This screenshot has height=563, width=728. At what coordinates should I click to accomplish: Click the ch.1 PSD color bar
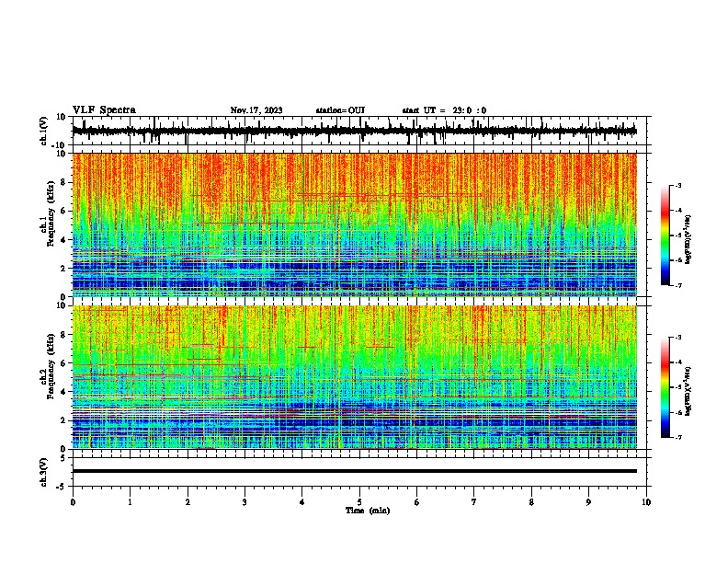coord(665,236)
